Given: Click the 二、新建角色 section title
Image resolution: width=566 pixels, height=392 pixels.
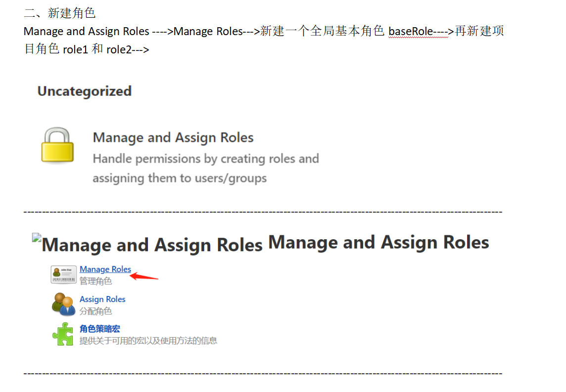Looking at the screenshot, I should 59,13.
